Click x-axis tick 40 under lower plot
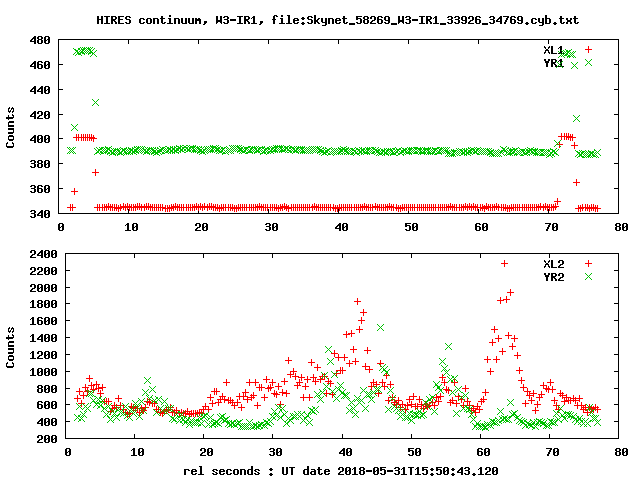 (x=345, y=452)
